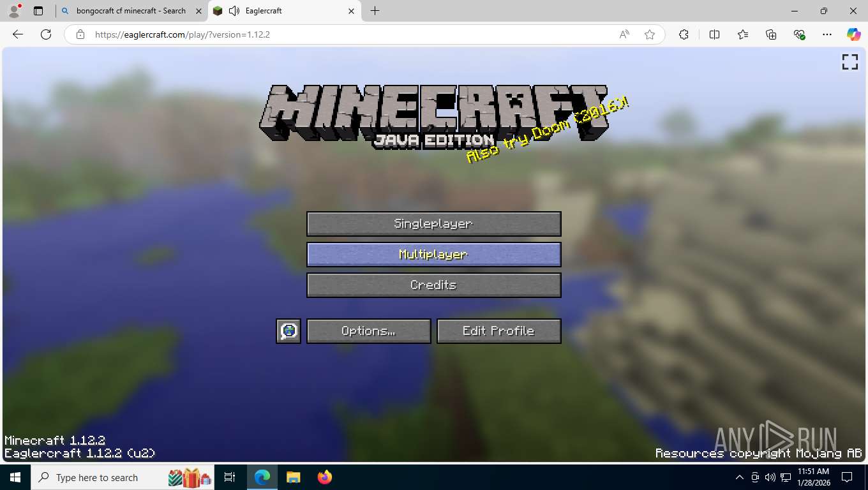Open Minecraft Options
This screenshot has width=868, height=490.
[x=369, y=331]
